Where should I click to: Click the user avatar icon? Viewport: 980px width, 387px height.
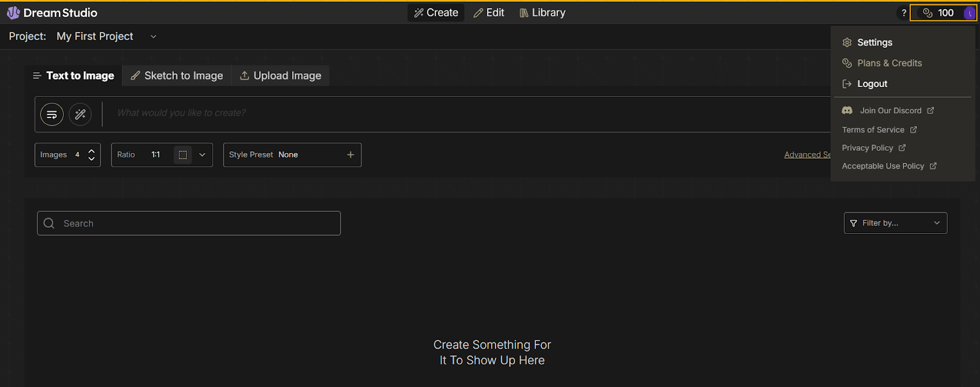point(969,13)
